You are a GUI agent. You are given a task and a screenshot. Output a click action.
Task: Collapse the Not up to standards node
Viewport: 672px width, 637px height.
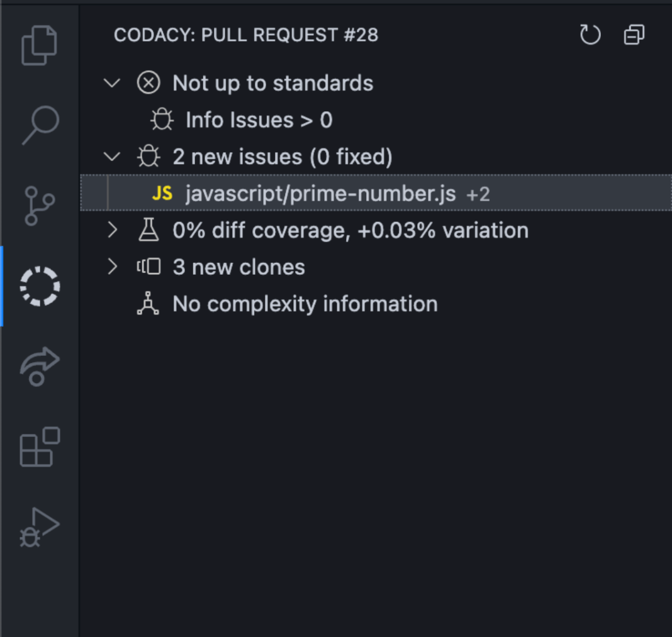[x=112, y=83]
